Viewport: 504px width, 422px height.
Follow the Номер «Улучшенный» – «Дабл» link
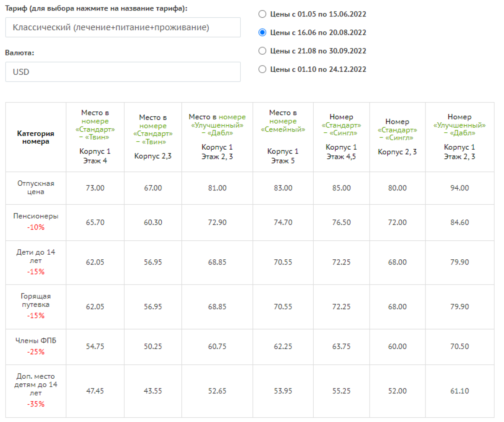(x=459, y=129)
